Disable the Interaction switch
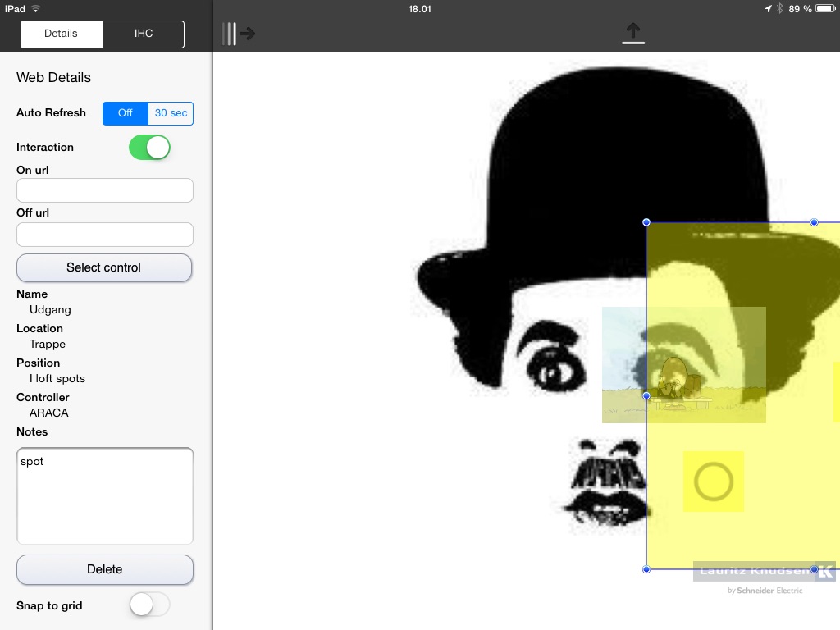The image size is (840, 630). (x=149, y=148)
